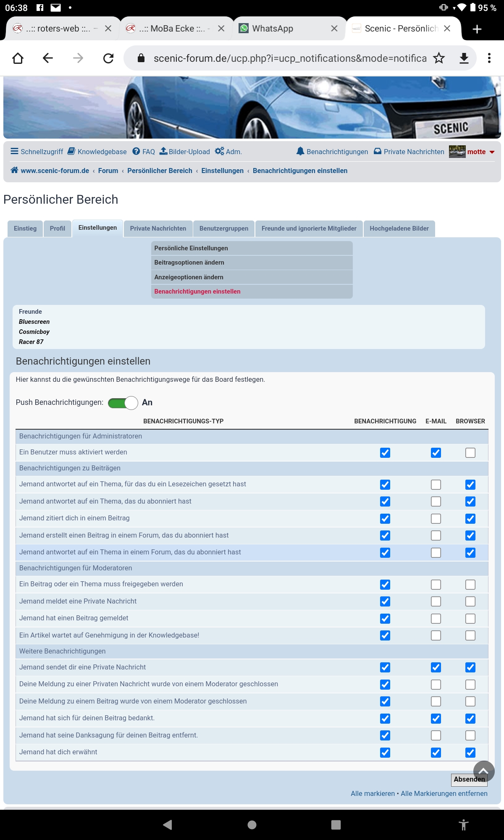Open friend Cosmicboy's profile

34,332
